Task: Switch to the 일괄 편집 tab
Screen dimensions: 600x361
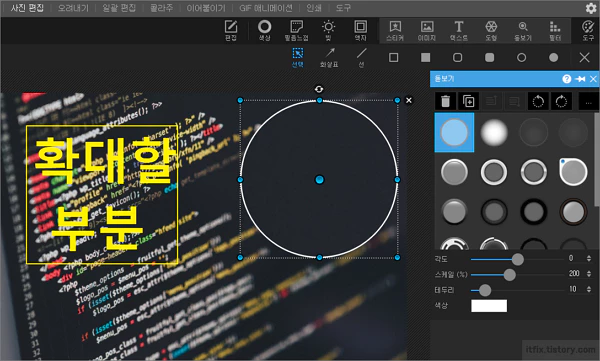Action: point(119,8)
